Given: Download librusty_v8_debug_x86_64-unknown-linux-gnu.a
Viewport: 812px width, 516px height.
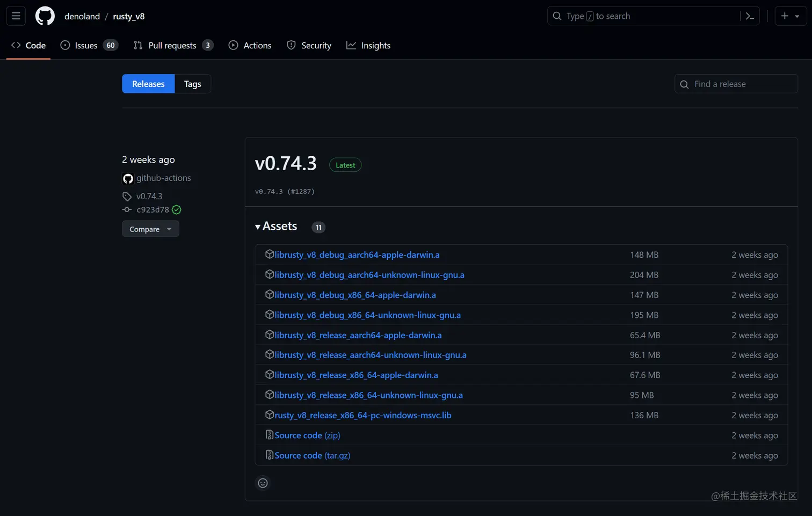Looking at the screenshot, I should [x=367, y=315].
